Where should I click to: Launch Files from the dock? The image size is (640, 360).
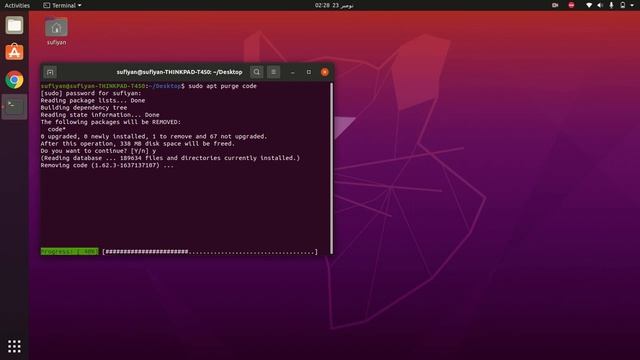coord(14,25)
